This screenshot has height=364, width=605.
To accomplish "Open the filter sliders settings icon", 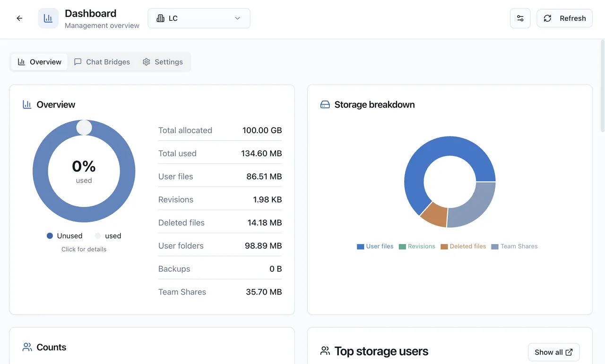I will coord(520,18).
